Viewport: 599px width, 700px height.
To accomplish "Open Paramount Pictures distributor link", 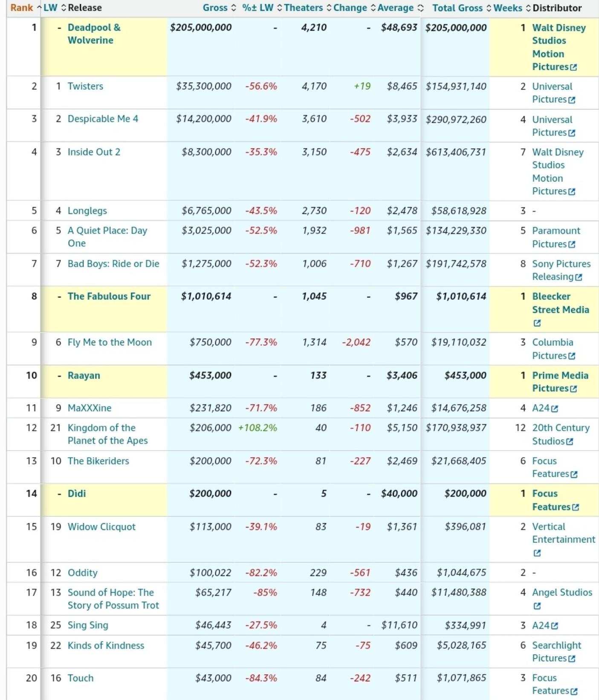I will (556, 237).
